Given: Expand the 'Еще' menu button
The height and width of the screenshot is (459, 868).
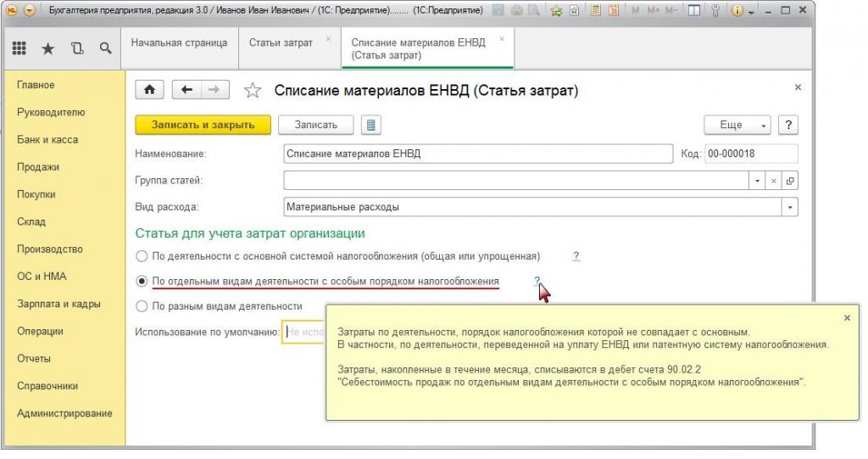Looking at the screenshot, I should point(737,125).
